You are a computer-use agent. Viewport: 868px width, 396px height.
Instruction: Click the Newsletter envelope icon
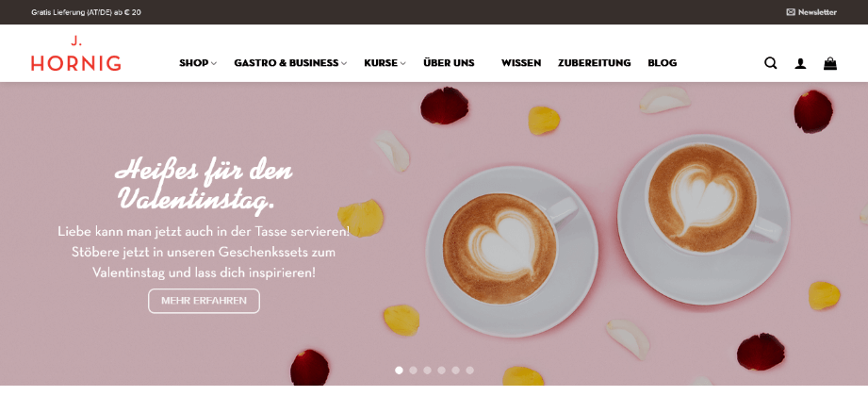[791, 12]
